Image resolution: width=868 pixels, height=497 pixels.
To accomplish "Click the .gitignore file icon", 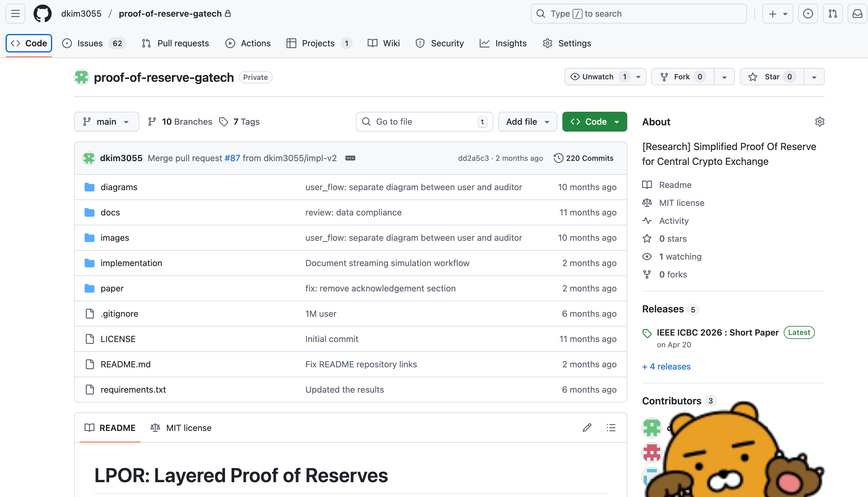I will (x=90, y=314).
